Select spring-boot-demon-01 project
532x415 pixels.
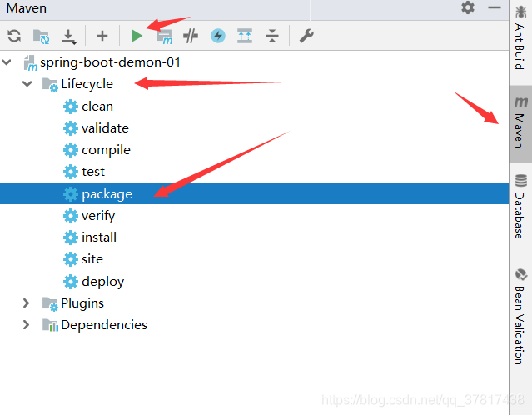coord(255,62)
